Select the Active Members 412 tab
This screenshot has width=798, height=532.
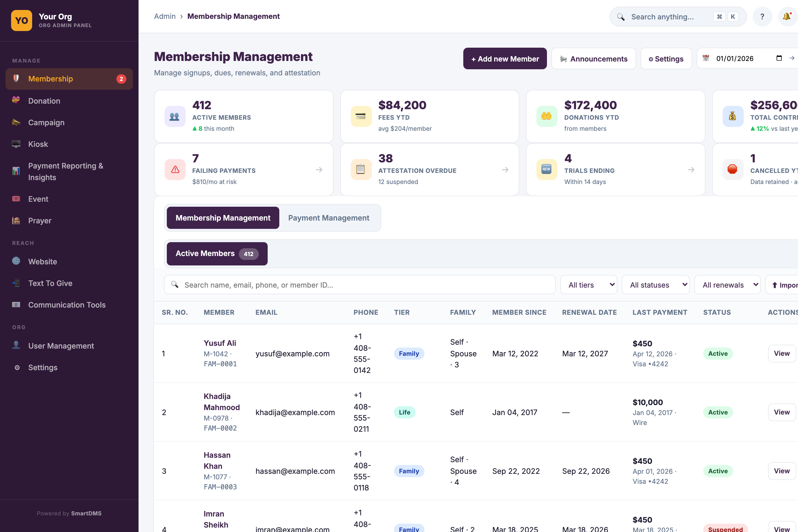pyautogui.click(x=217, y=254)
